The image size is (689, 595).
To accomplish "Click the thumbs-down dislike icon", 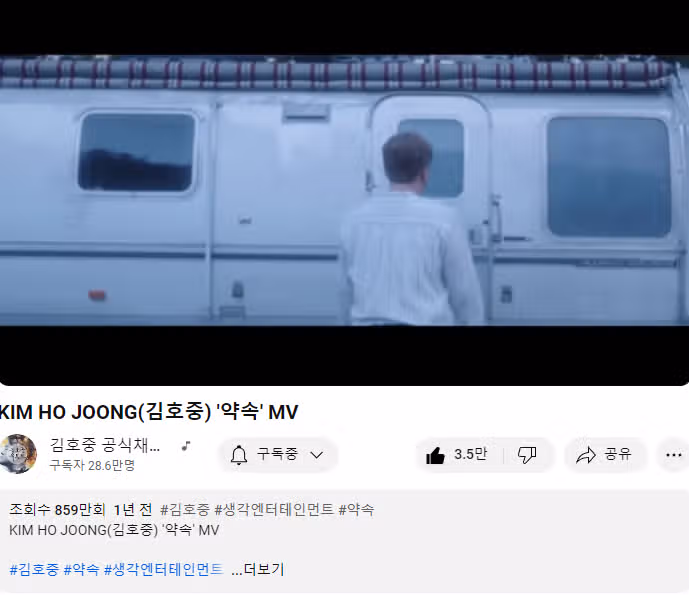I will 527,455.
